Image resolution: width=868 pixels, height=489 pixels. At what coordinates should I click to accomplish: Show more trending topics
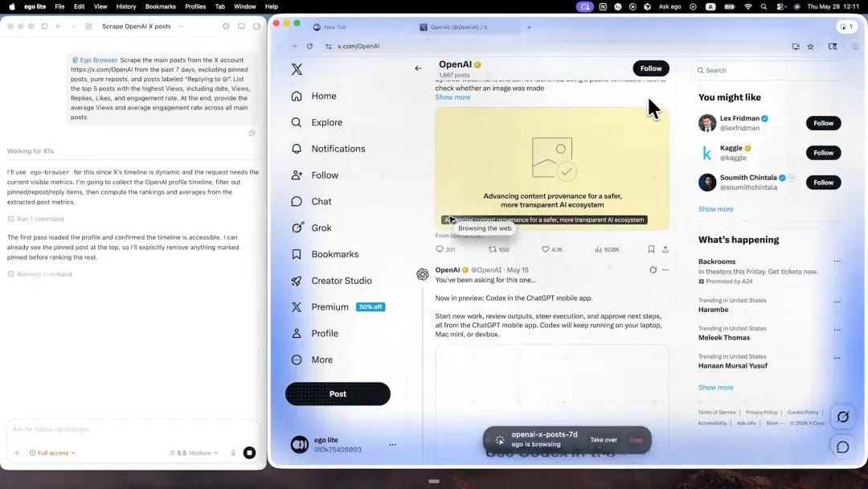click(x=716, y=387)
